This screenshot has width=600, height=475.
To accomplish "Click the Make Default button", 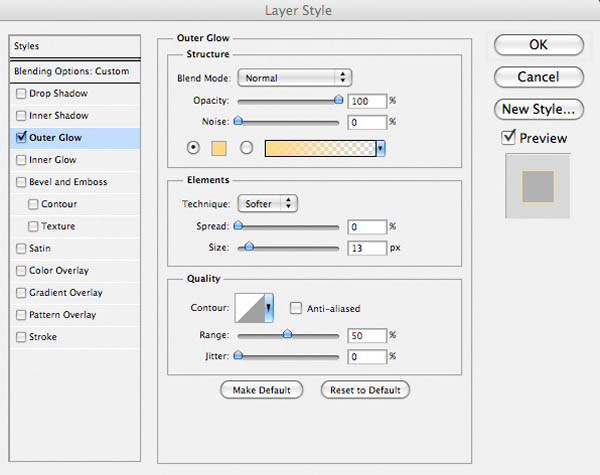I will (x=262, y=390).
